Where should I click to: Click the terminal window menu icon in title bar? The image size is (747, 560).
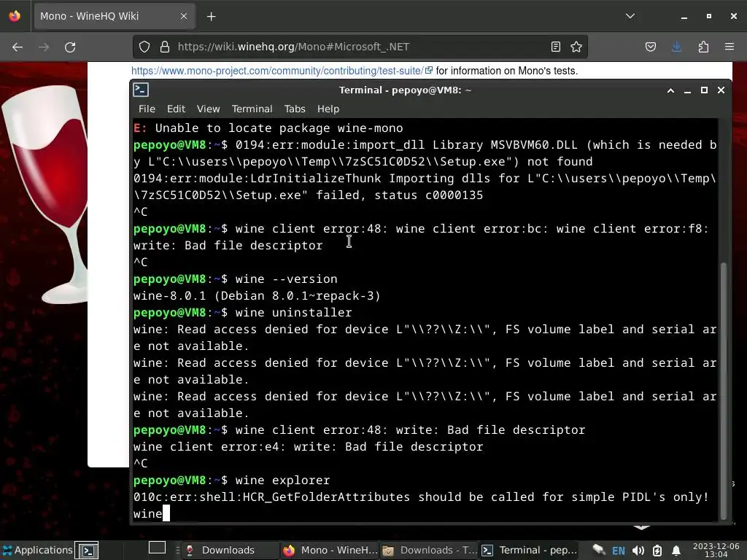pyautogui.click(x=141, y=90)
